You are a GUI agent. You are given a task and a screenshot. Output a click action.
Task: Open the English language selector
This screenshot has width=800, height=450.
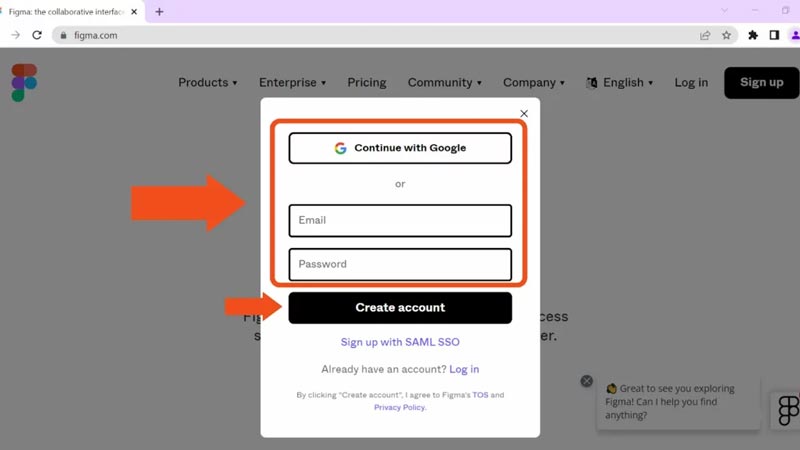[620, 83]
